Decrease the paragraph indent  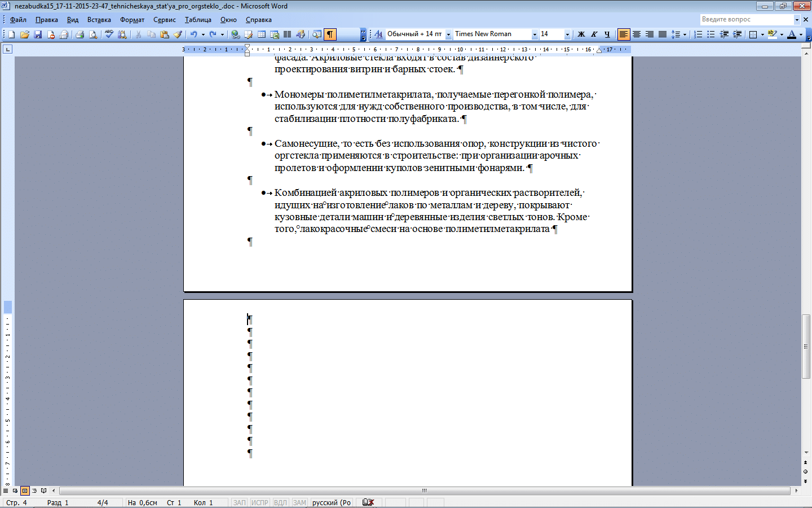724,34
